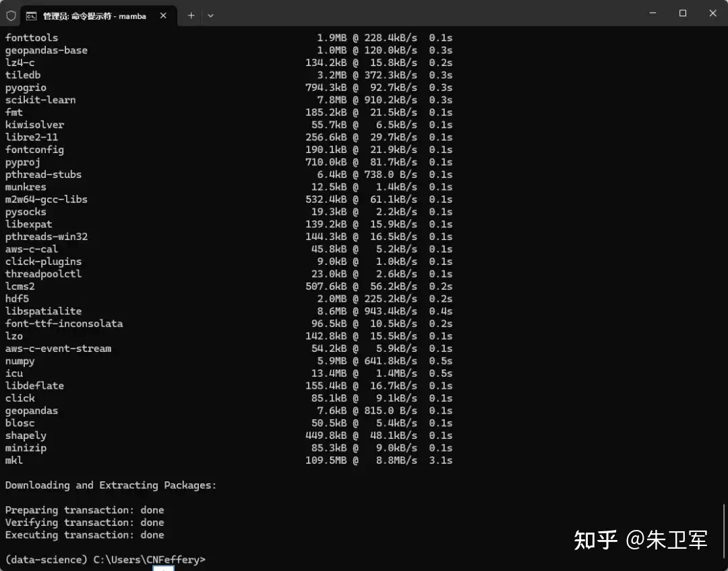Click the Downloading and Extracting Packages line
The height and width of the screenshot is (571, 728).
tap(111, 485)
